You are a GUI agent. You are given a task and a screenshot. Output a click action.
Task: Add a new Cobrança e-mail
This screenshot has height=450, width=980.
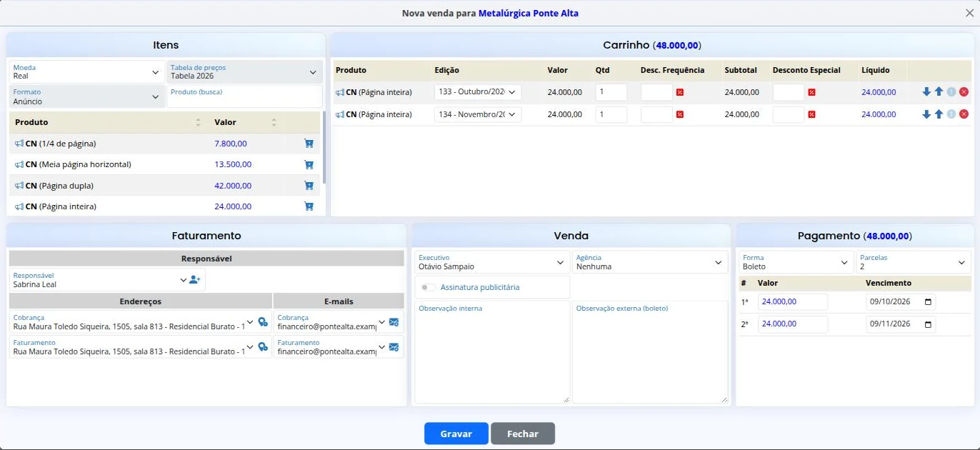click(x=394, y=322)
